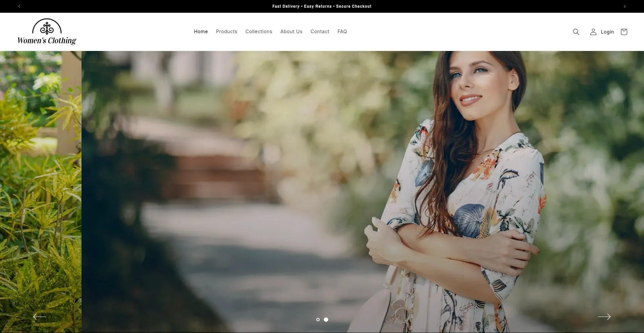644x333 pixels.
Task: Open the Products menu item
Action: pyautogui.click(x=227, y=32)
